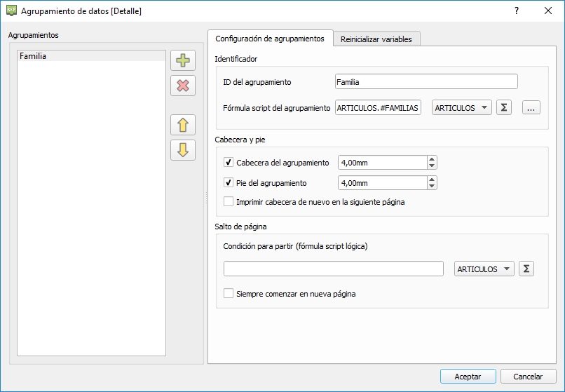Increase Cabecera del agrupamiento height value

point(432,159)
